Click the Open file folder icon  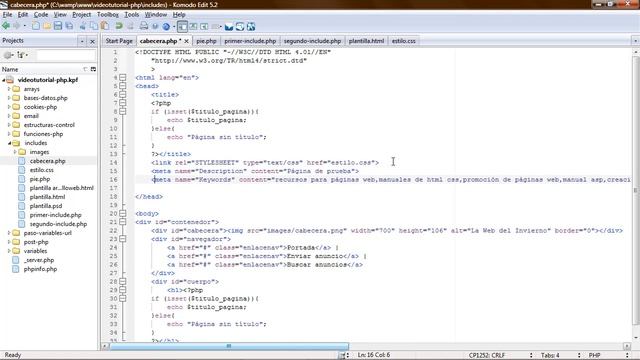[47, 27]
